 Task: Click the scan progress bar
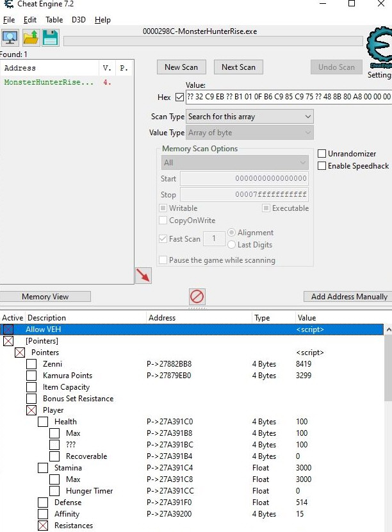213,42
